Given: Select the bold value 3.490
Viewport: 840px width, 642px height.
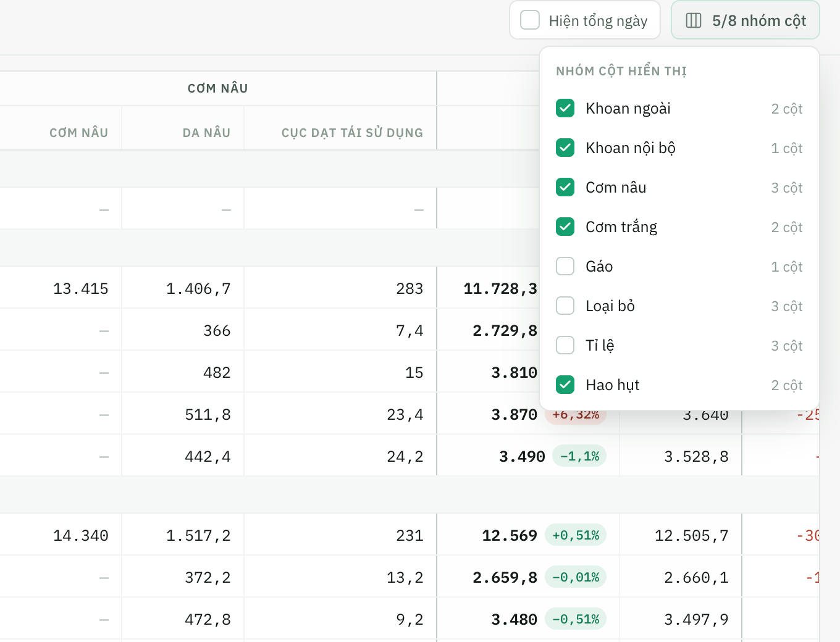Looking at the screenshot, I should point(522,456).
